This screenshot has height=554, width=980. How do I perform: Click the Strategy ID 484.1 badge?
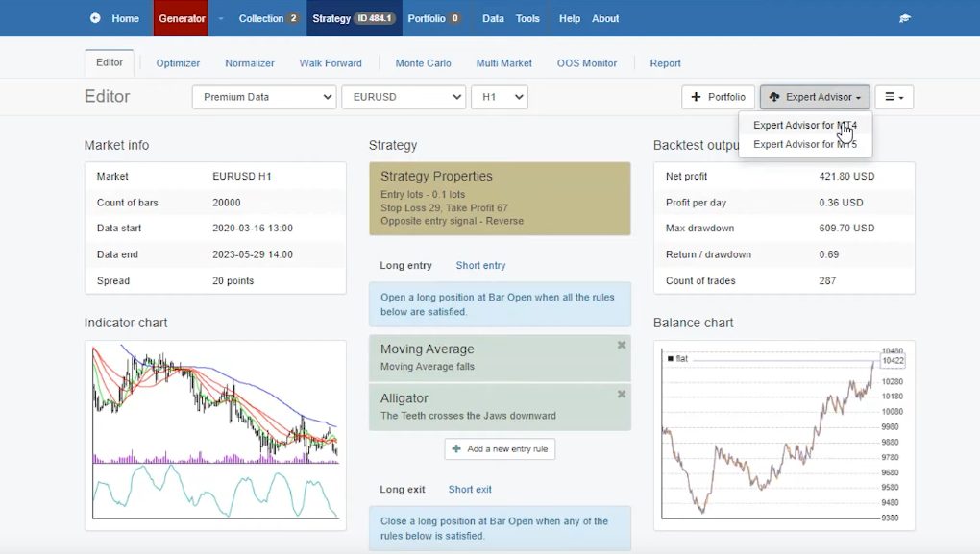pos(375,18)
